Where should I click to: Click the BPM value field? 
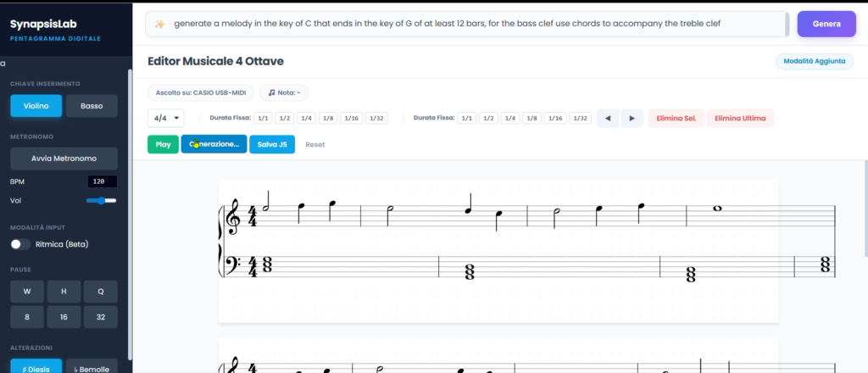(102, 181)
